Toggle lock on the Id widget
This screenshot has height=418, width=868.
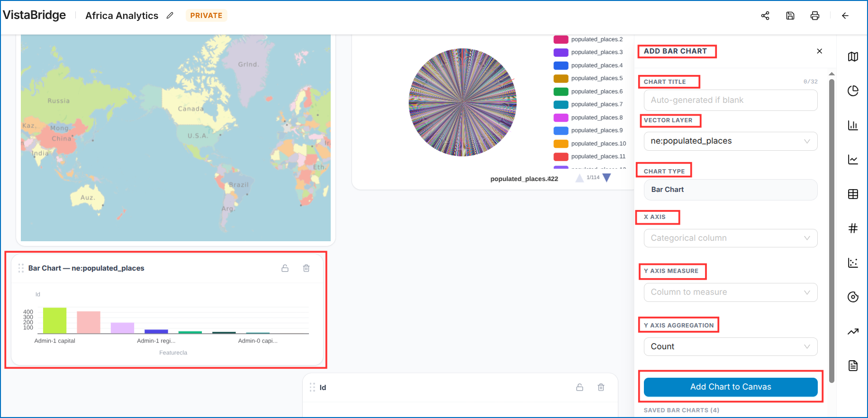click(x=579, y=387)
